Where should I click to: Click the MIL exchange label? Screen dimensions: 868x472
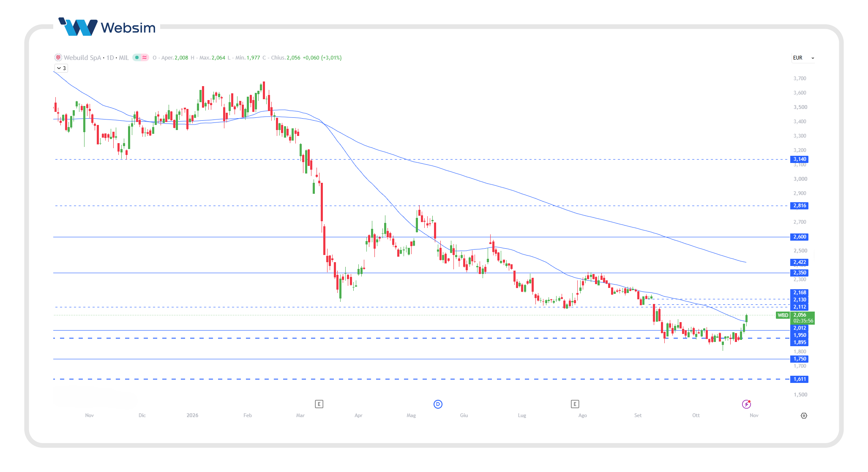coord(124,57)
